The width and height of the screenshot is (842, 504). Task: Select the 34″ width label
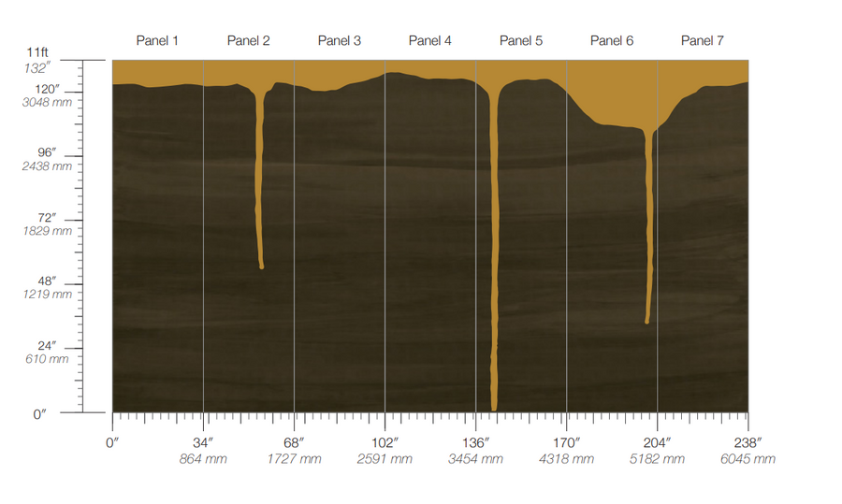203,443
